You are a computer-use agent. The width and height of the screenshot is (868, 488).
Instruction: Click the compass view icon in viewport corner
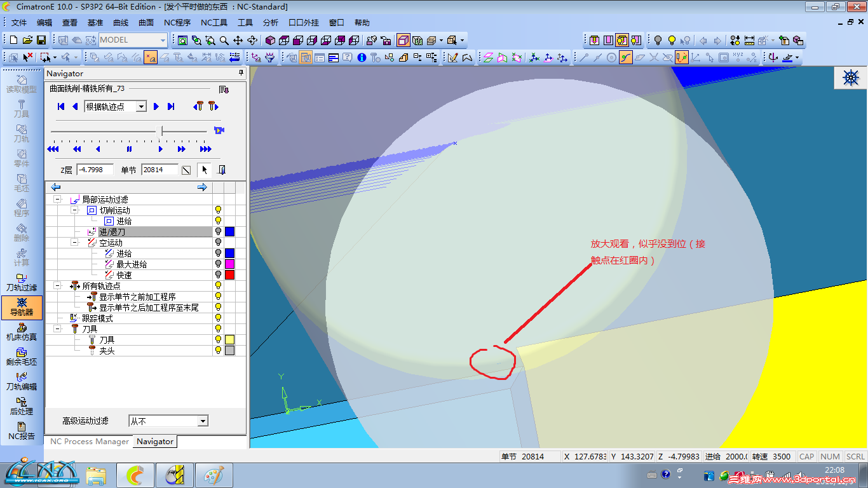[851, 78]
